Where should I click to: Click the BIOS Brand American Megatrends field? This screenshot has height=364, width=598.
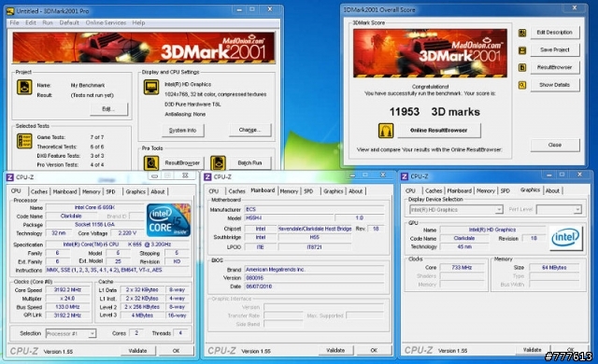314,270
